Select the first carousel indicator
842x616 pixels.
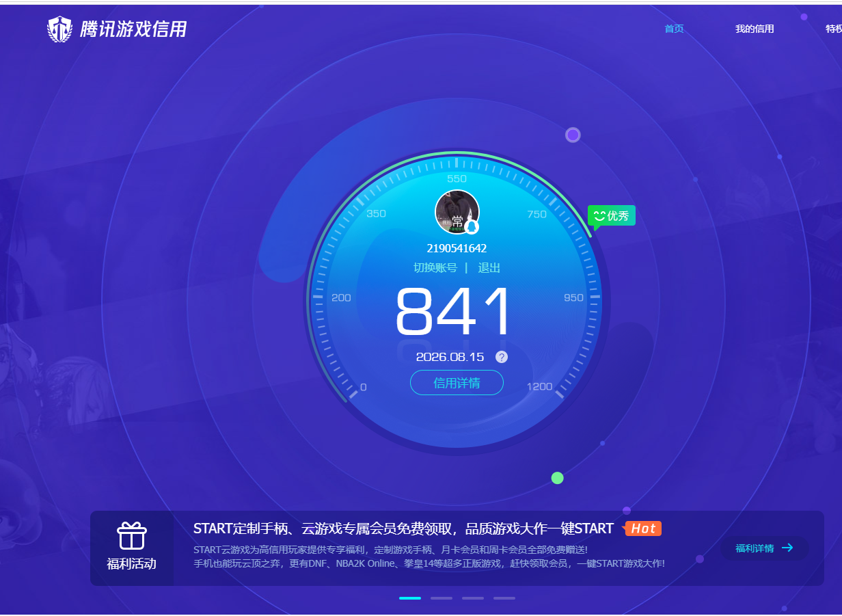[x=410, y=598]
